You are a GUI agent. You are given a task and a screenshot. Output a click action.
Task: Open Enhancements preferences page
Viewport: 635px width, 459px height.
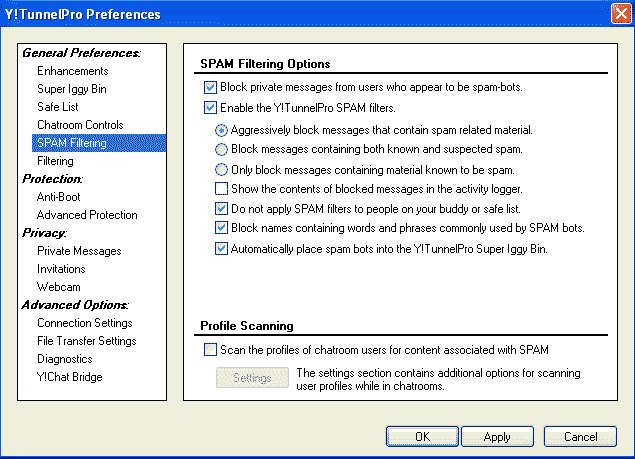72,71
